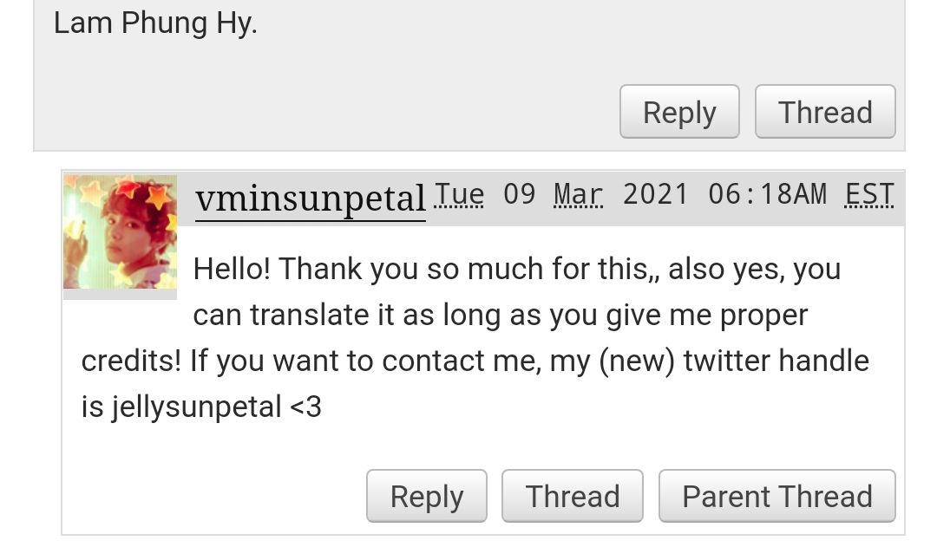Click the day number 09 in the timestamp
Screen dimensions: 937x560
coord(520,194)
